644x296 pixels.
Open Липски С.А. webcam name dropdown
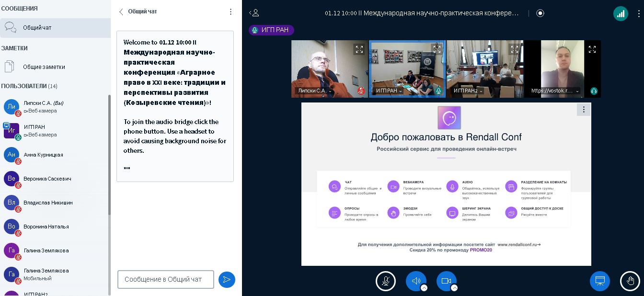(x=315, y=91)
